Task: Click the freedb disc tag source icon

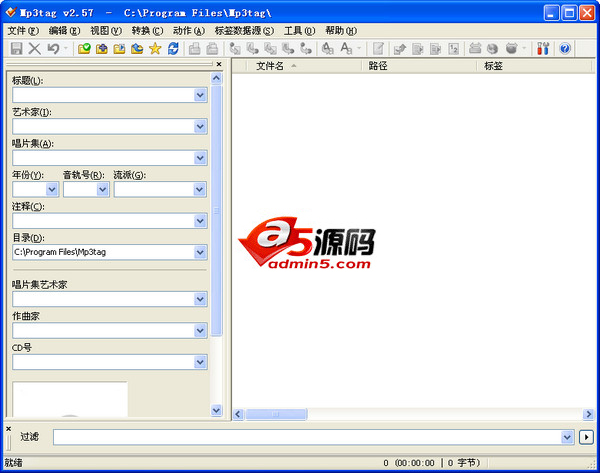Action: point(492,49)
